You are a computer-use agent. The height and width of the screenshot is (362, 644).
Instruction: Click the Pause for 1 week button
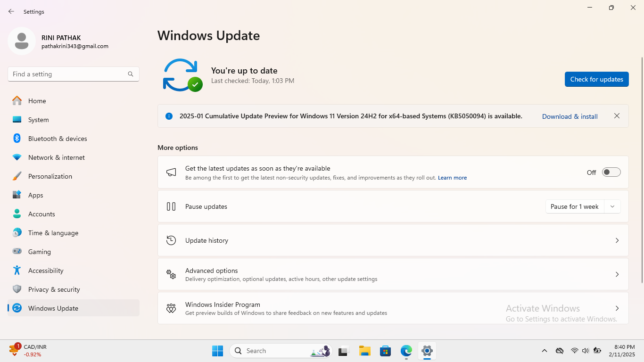(x=575, y=206)
